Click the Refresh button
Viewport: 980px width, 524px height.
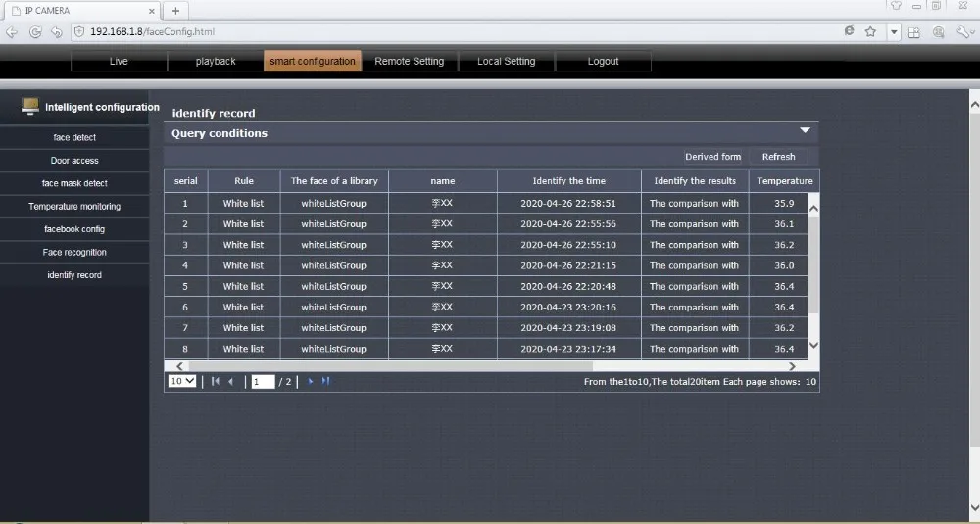click(x=779, y=157)
